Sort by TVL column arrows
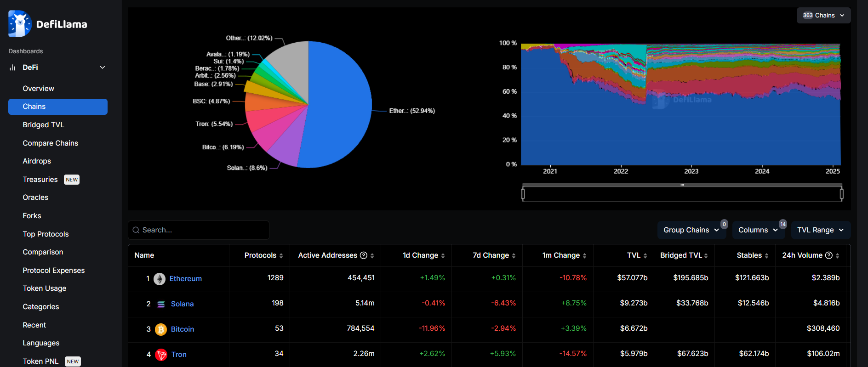Viewport: 868px width, 367px height. 645,256
